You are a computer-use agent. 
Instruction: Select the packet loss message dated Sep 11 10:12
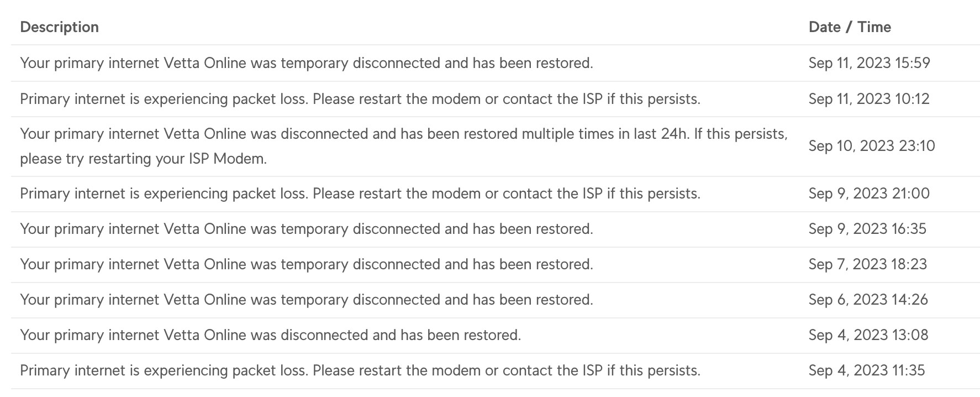click(360, 99)
